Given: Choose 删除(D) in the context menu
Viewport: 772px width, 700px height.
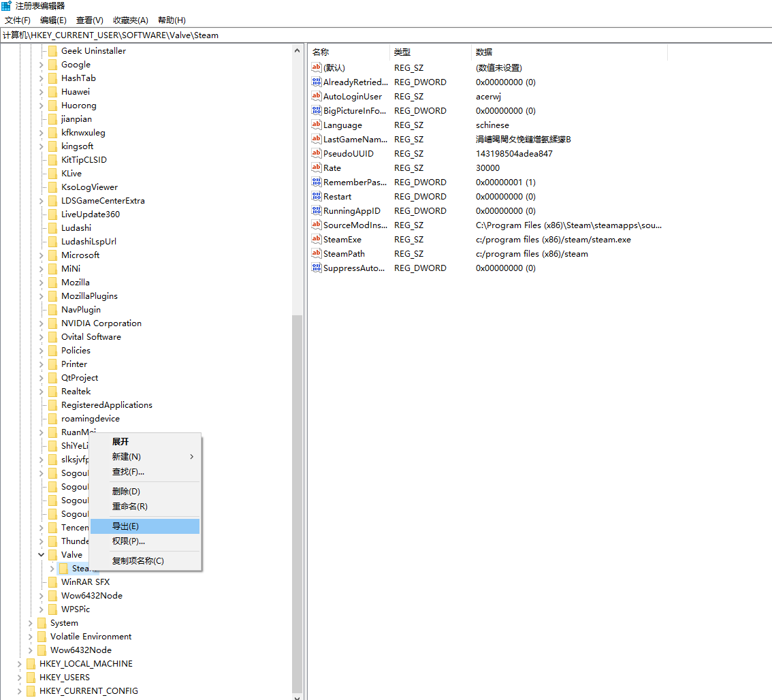Looking at the screenshot, I should point(145,491).
